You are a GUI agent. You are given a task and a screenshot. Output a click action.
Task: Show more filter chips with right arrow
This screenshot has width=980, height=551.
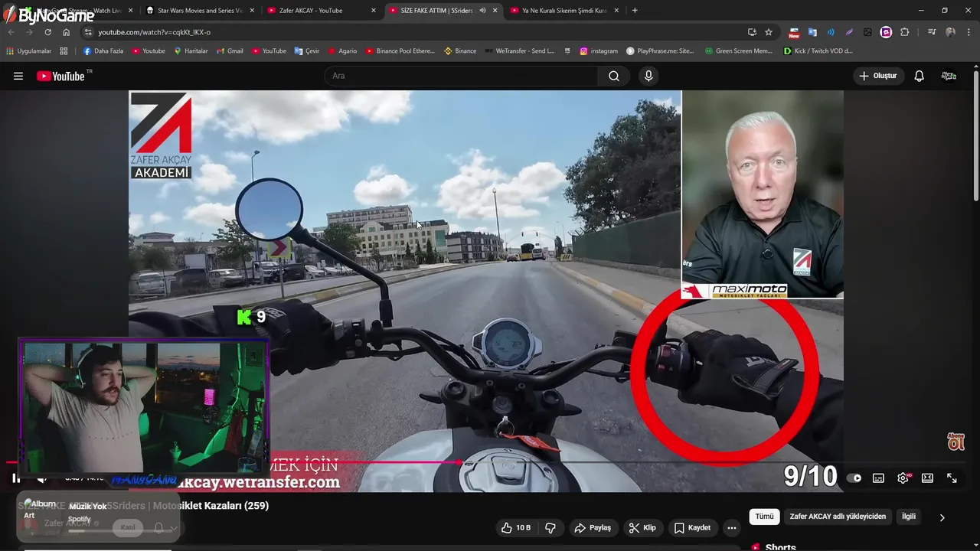point(942,517)
